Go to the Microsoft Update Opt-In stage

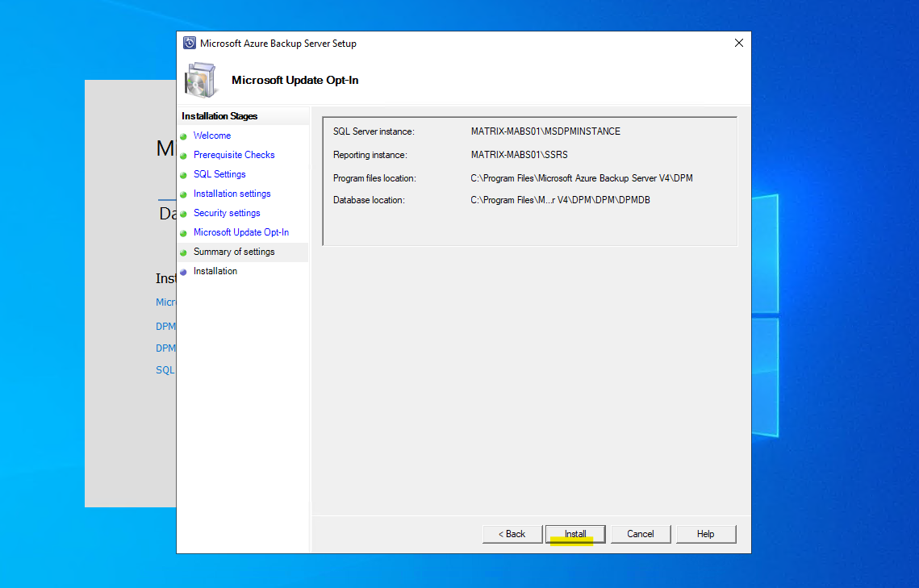point(241,232)
